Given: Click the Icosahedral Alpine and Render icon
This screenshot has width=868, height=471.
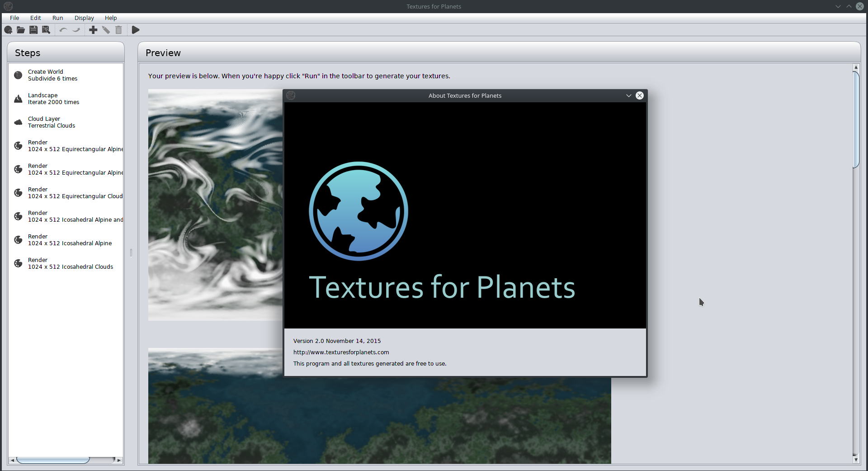Looking at the screenshot, I should click(x=18, y=216).
